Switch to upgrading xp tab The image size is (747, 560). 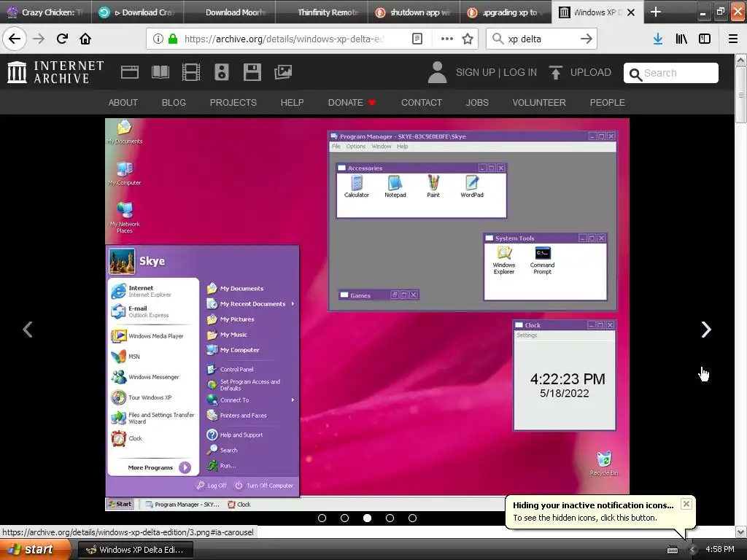[506, 12]
